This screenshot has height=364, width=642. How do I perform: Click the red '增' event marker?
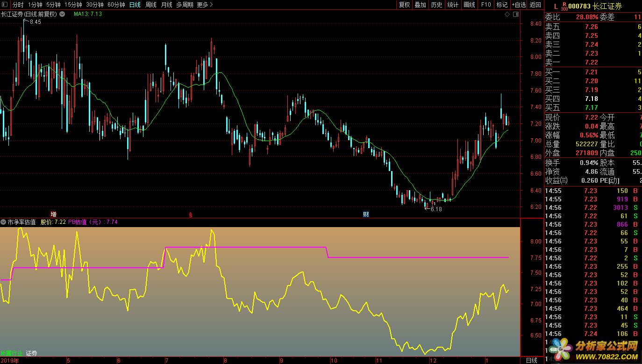(x=53, y=214)
